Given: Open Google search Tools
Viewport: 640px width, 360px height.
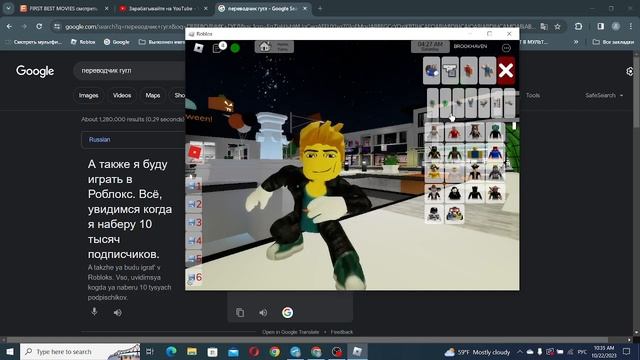Looking at the screenshot, I should pyautogui.click(x=533, y=96).
